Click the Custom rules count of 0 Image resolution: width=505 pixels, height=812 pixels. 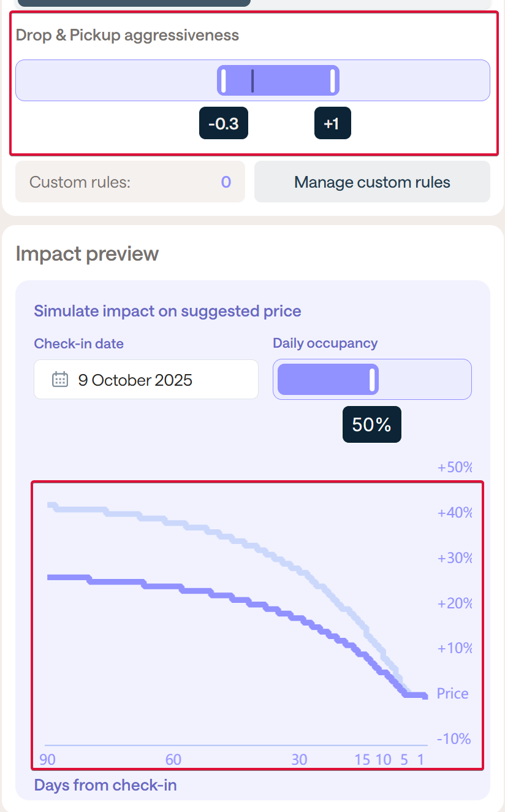226,182
